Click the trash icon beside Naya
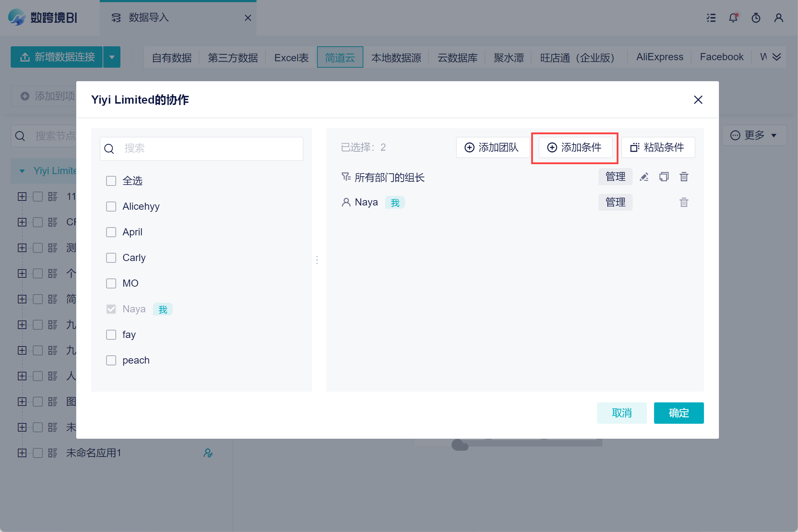Image resolution: width=798 pixels, height=532 pixels. click(684, 202)
